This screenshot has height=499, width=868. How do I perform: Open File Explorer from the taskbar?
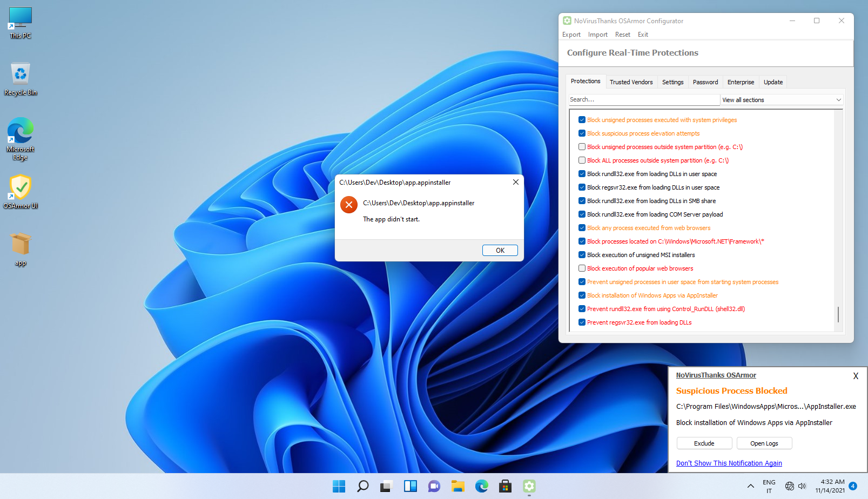[458, 486]
